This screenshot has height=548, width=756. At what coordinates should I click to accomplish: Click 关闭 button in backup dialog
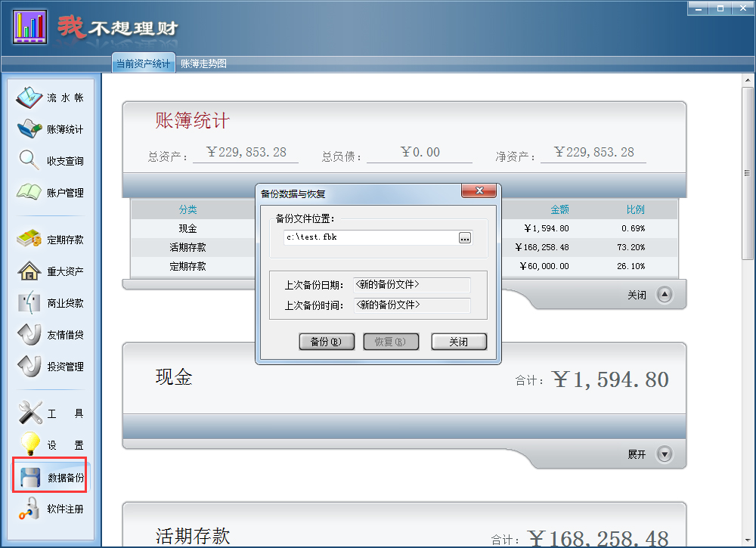click(459, 342)
